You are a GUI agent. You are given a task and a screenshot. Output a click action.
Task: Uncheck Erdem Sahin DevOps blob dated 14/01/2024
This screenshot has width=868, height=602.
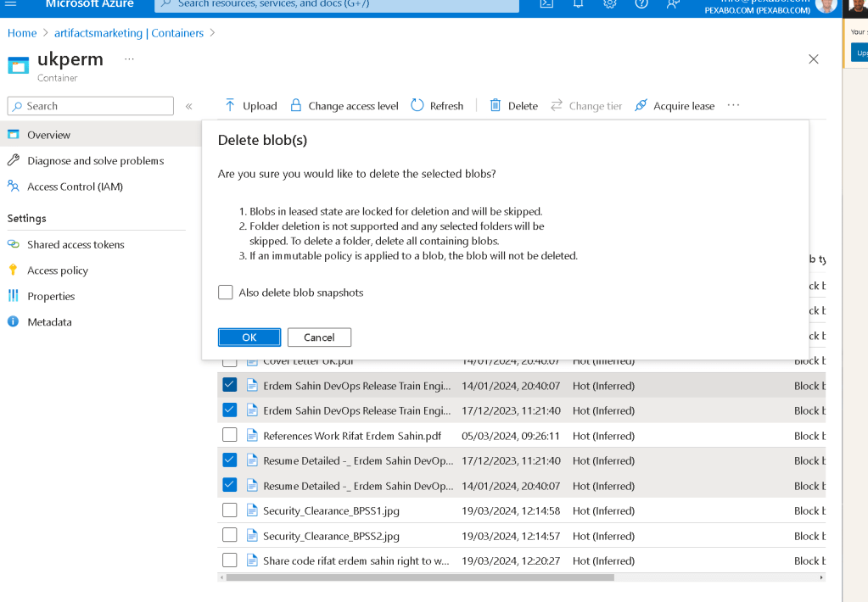click(x=230, y=385)
